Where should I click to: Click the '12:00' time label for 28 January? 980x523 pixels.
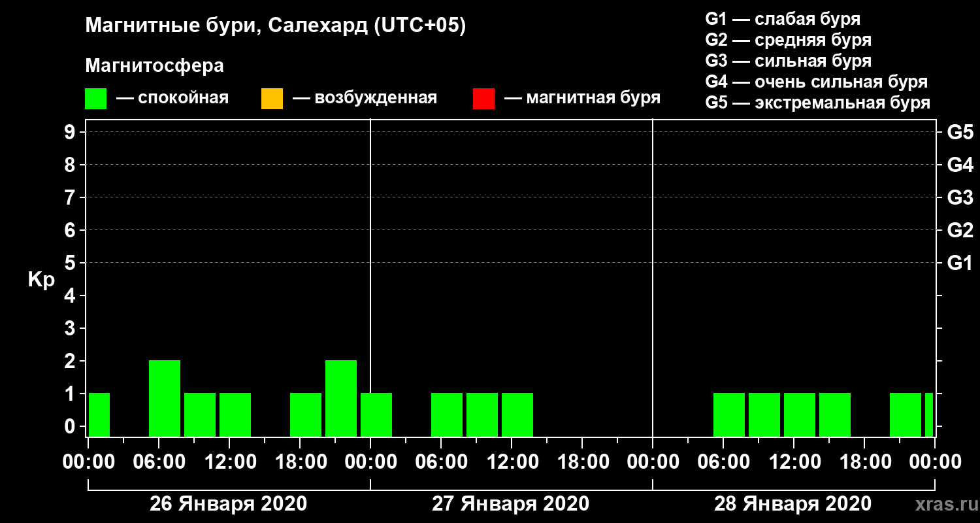coord(794,462)
